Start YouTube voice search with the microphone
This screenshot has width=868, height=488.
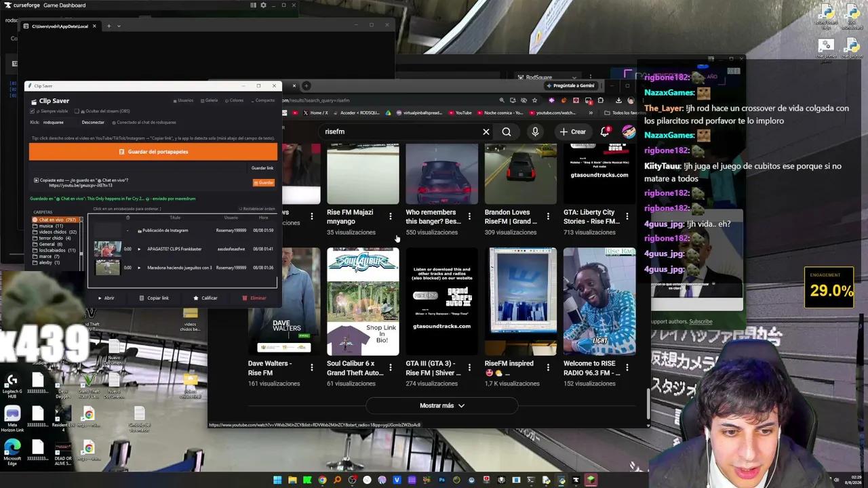tap(535, 131)
